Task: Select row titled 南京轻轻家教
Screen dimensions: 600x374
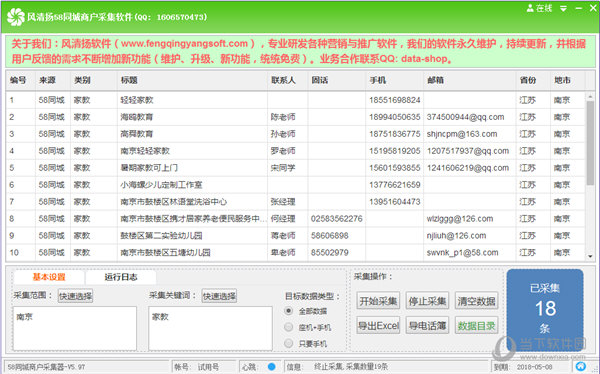Action: 295,151
